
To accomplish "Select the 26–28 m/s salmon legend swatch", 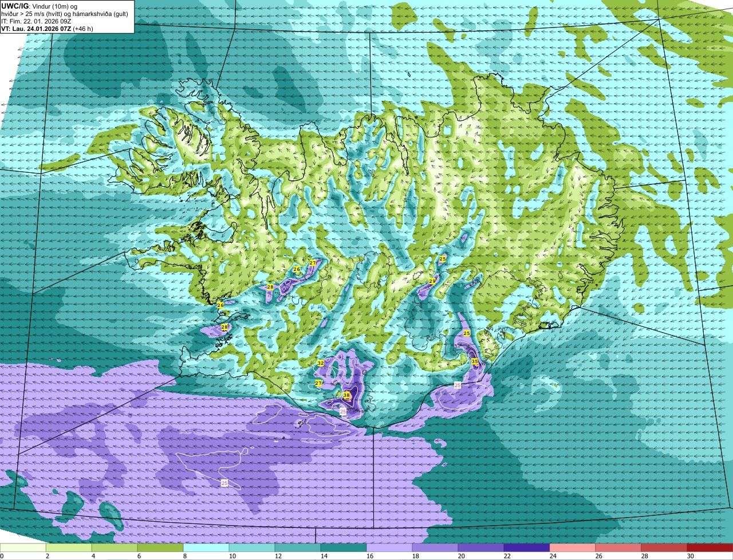I will pyautogui.click(x=618, y=548).
